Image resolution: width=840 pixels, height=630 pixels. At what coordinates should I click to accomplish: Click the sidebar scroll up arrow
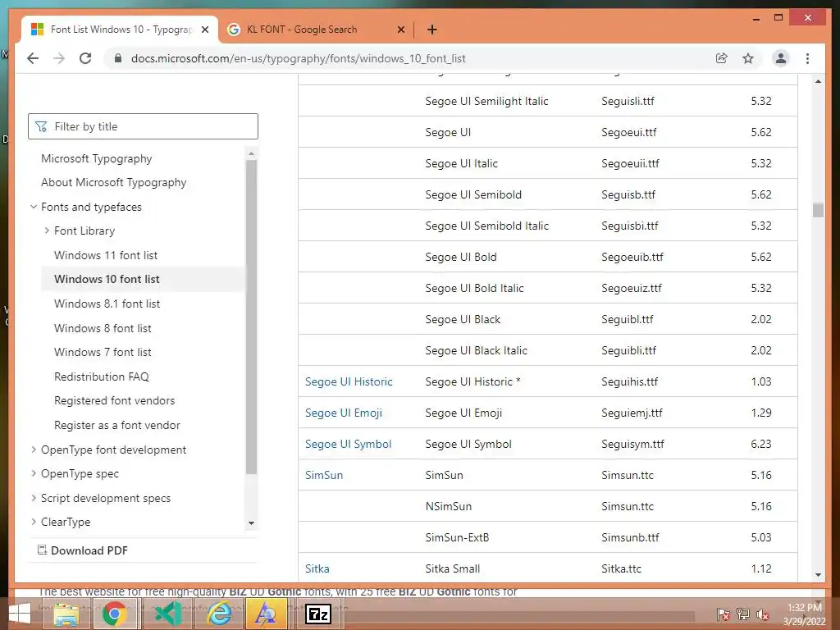pos(251,153)
